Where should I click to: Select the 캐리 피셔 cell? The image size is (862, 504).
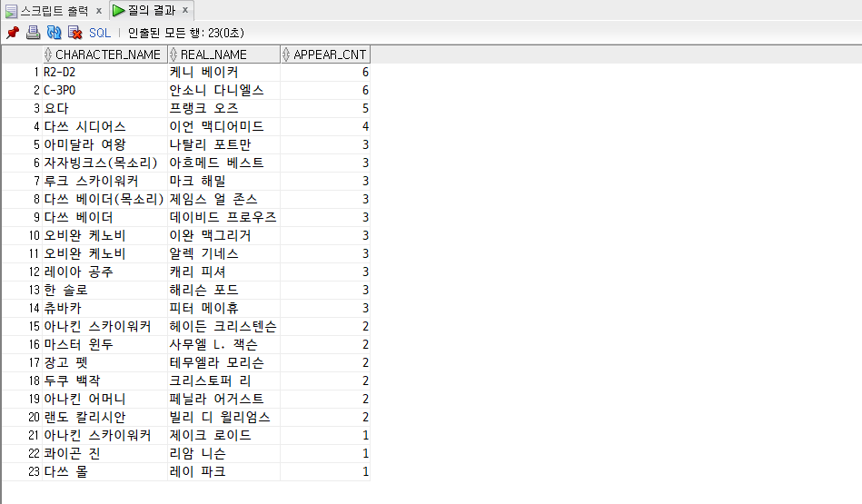click(223, 272)
